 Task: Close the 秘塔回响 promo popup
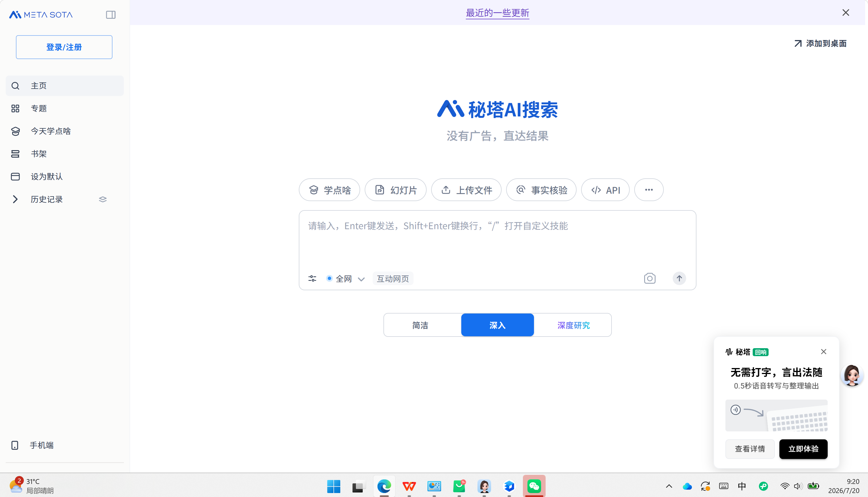pyautogui.click(x=824, y=352)
